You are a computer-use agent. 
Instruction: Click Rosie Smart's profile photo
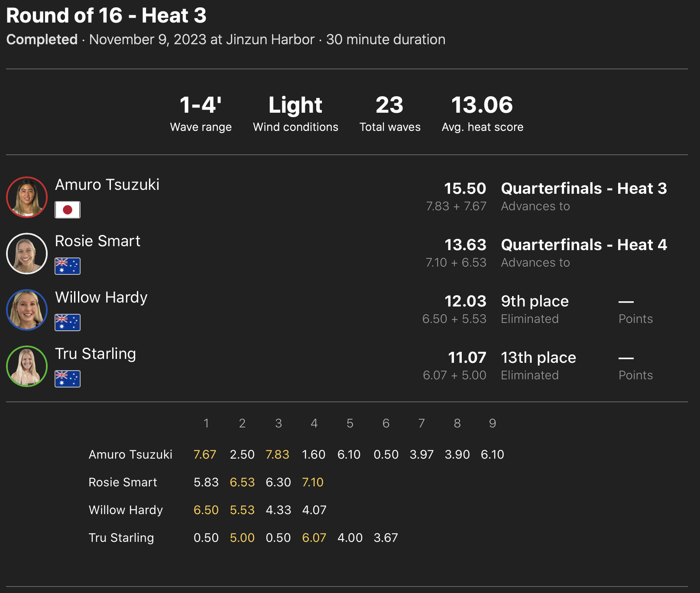pyautogui.click(x=27, y=254)
